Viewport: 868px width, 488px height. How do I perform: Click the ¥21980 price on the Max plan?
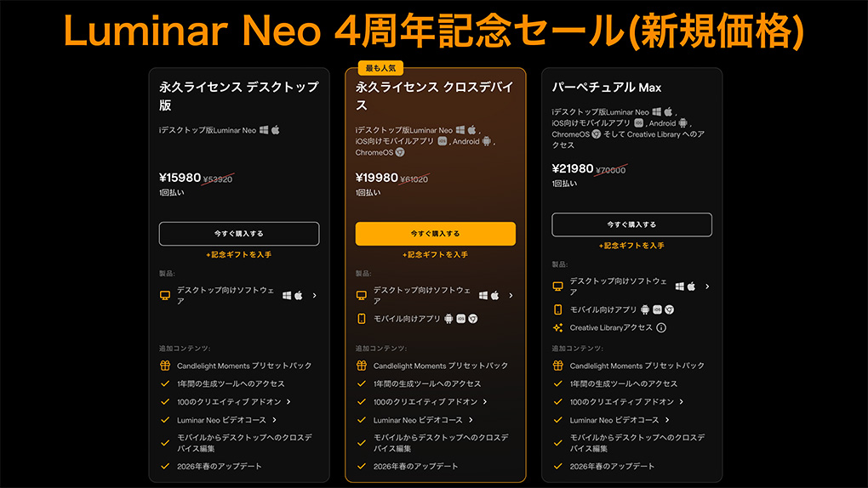tap(571, 168)
